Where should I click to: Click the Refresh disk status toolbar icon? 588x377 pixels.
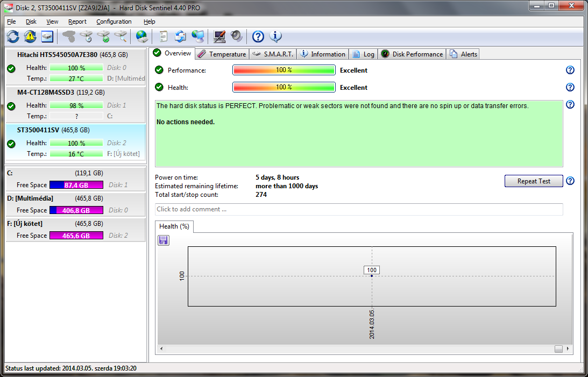(x=13, y=37)
